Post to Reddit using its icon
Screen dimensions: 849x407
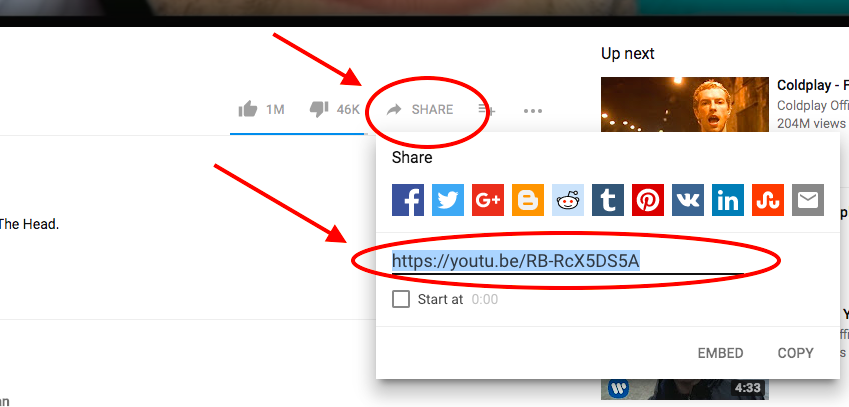pos(568,201)
